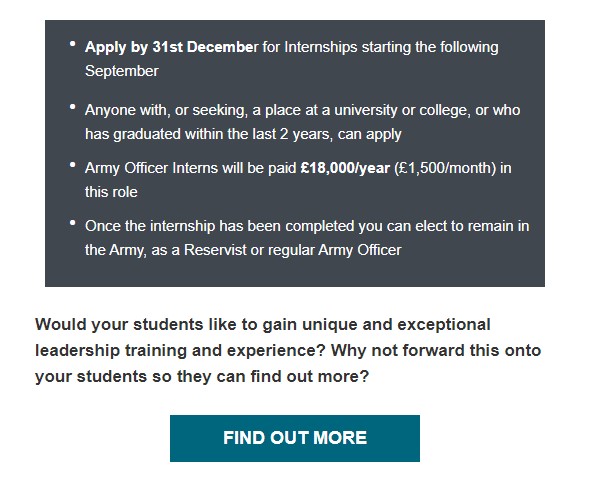Select the bullet marker beside 'Once the internship'
Viewport: 589px width, 486px height.
point(72,223)
